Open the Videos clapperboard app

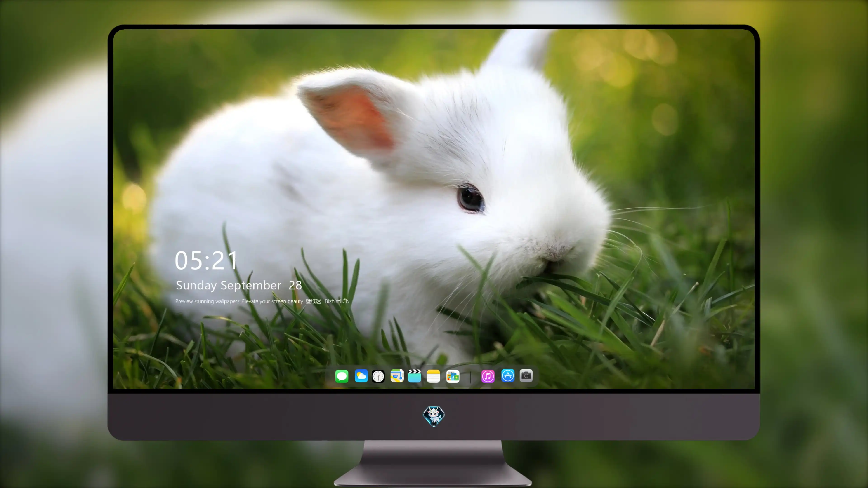tap(415, 376)
